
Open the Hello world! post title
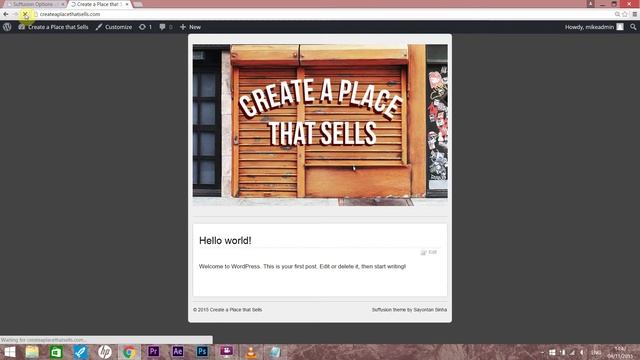225,240
